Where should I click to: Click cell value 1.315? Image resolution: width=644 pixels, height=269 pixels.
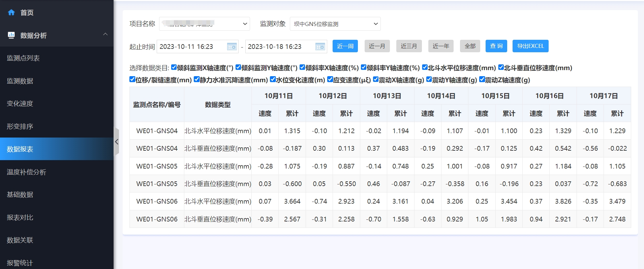pos(292,131)
